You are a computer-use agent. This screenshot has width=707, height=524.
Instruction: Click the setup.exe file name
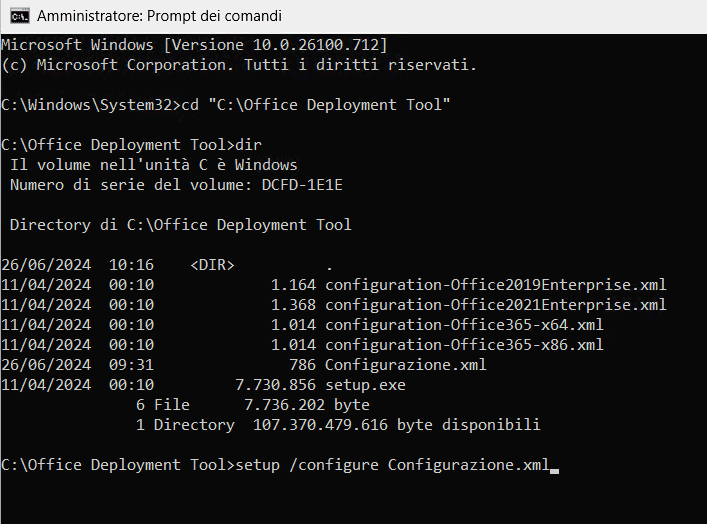pyautogui.click(x=365, y=385)
